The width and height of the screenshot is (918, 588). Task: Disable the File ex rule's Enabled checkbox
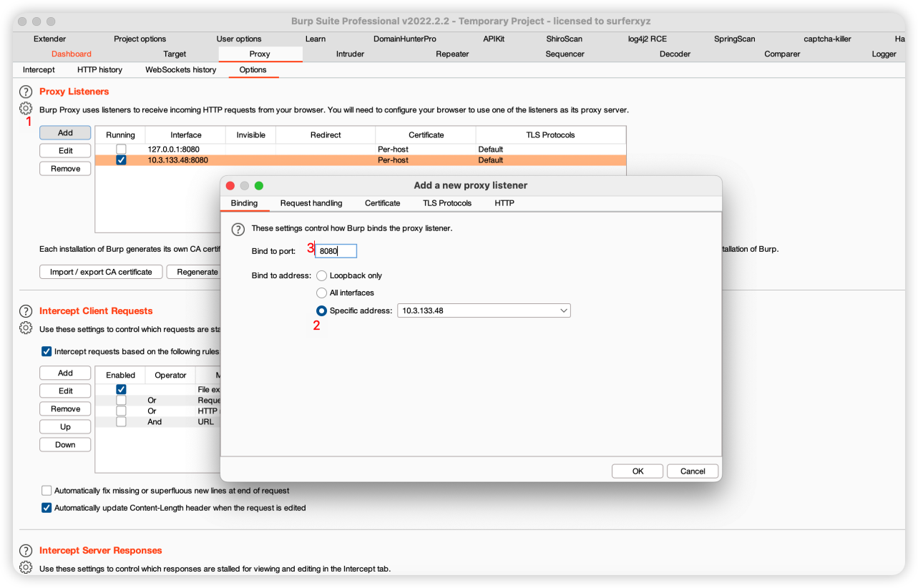(x=121, y=389)
